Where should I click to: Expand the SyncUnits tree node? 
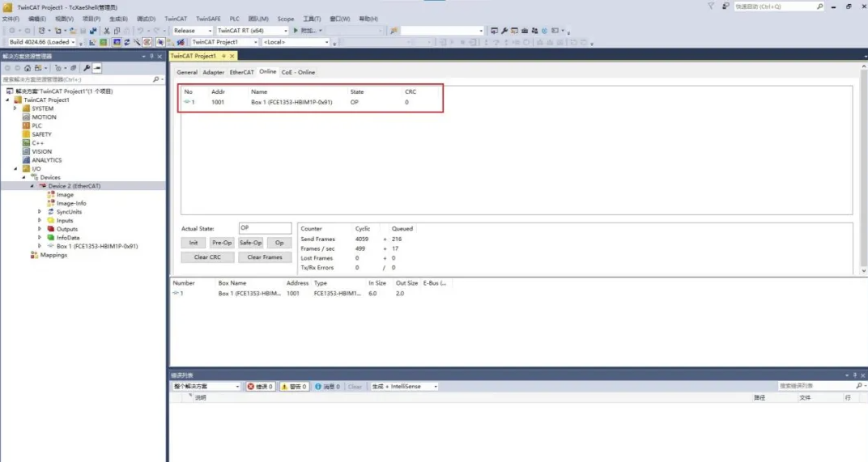(40, 212)
